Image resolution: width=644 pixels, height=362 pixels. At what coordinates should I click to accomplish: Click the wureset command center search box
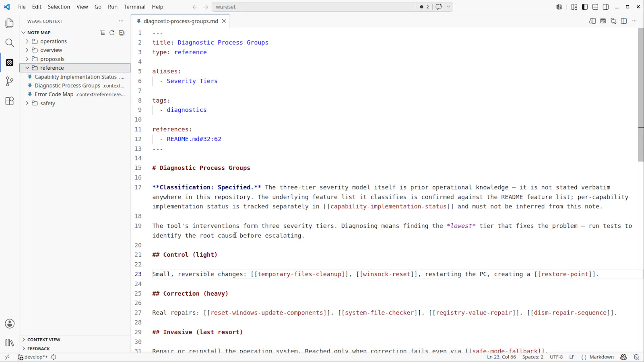(314, 7)
